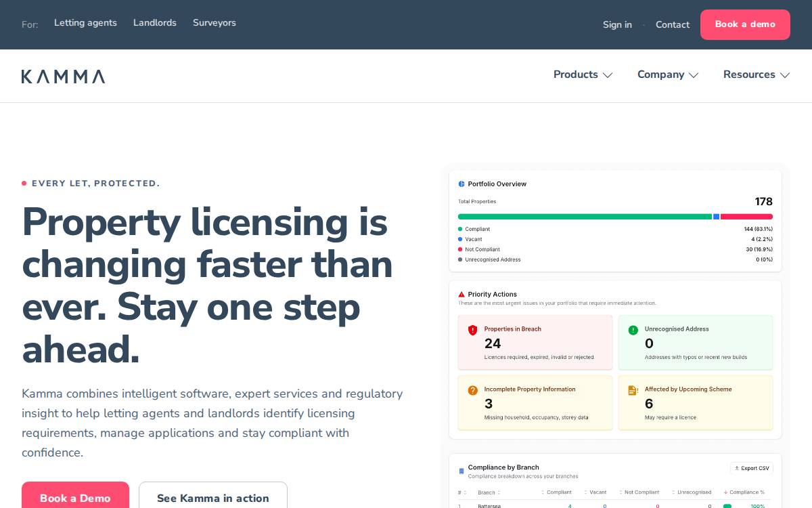This screenshot has height=508, width=812.
Task: Click the '0 (0%)' unrecognised address value
Action: pyautogui.click(x=765, y=259)
